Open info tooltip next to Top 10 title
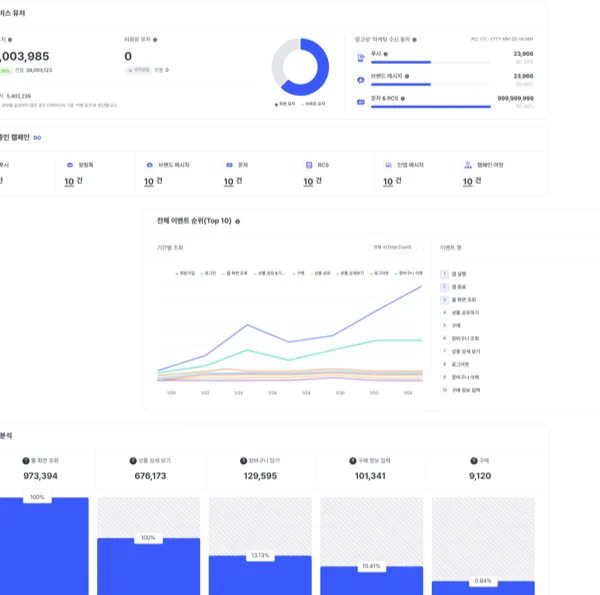 pos(238,222)
